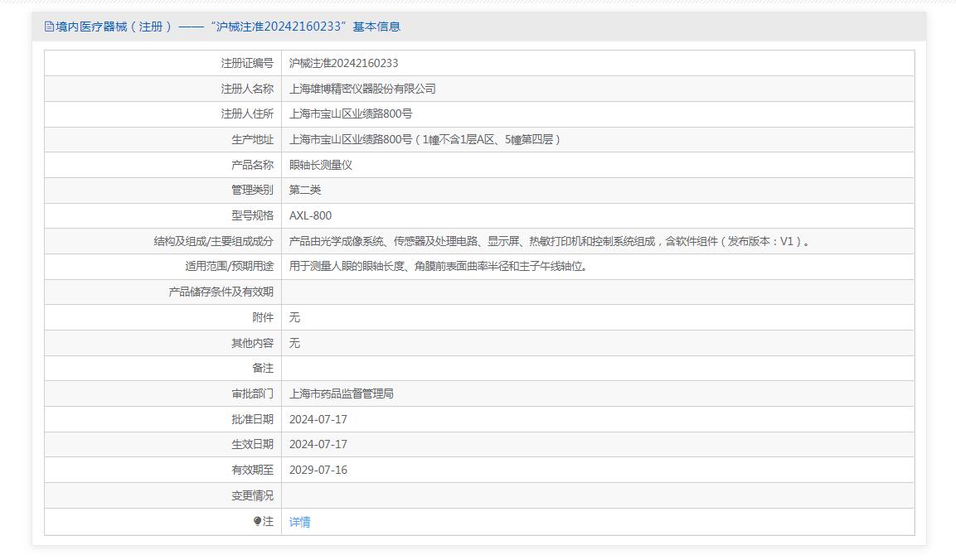Click the bulb icon beside 注 label
The height and width of the screenshot is (560, 956).
tap(257, 521)
